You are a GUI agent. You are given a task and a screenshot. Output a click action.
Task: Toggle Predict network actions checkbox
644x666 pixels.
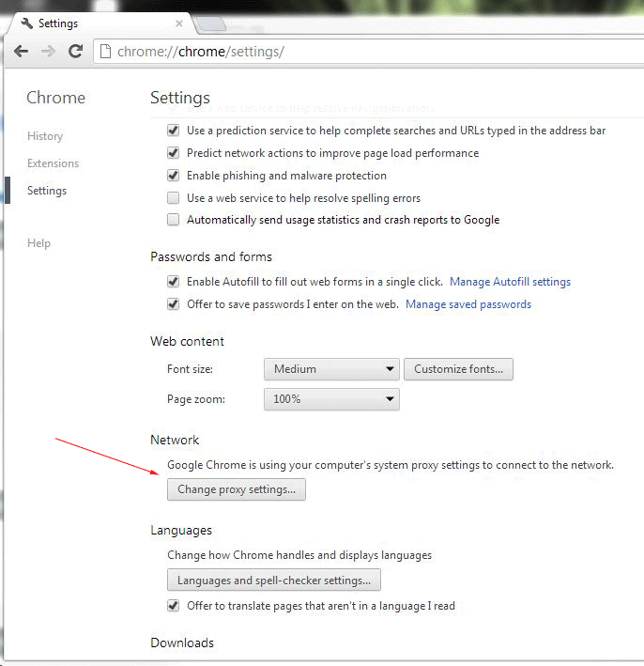(174, 153)
